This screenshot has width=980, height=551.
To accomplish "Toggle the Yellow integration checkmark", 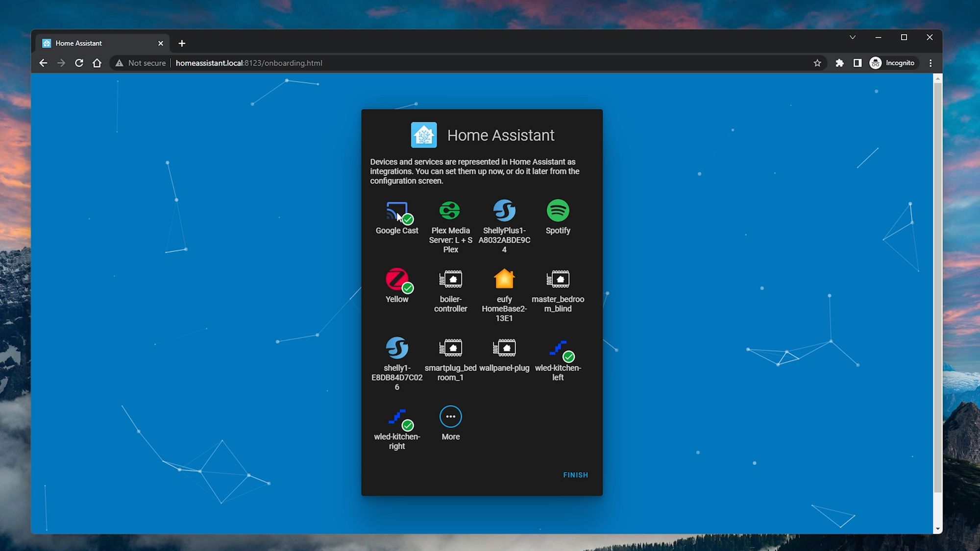I will 407,288.
